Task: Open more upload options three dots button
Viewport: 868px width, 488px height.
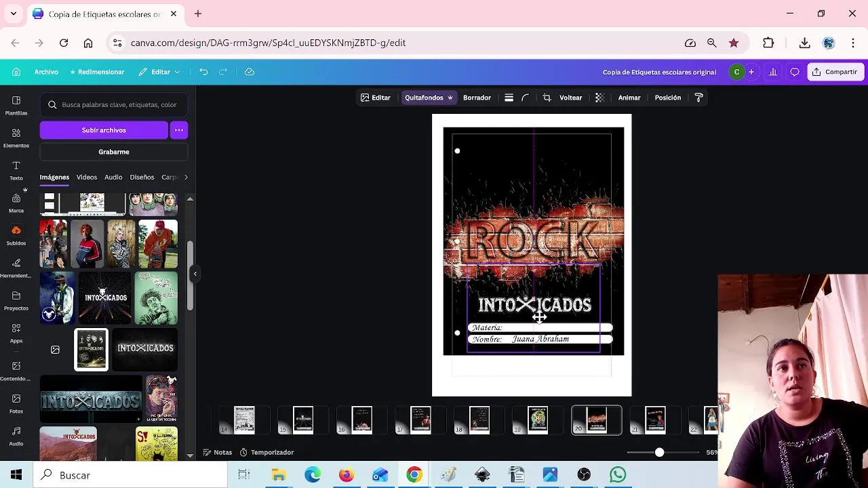Action: click(179, 130)
